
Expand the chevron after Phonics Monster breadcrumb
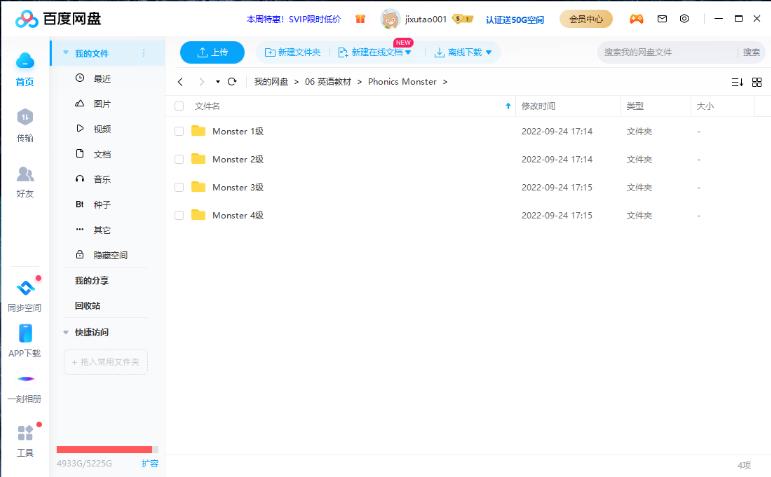445,82
